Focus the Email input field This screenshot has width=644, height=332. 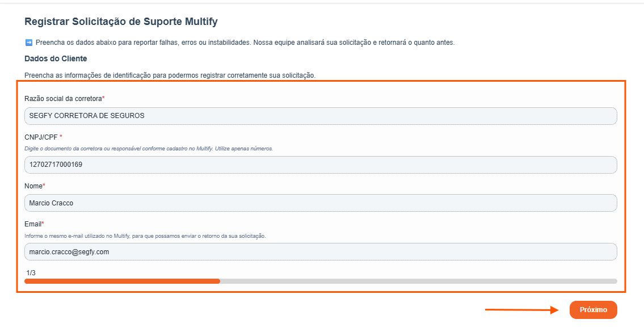tap(321, 251)
